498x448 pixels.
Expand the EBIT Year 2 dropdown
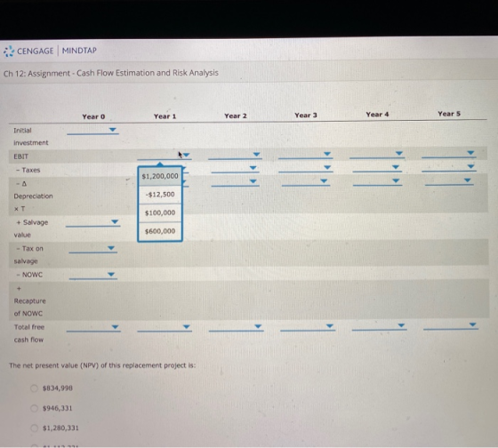235,156
